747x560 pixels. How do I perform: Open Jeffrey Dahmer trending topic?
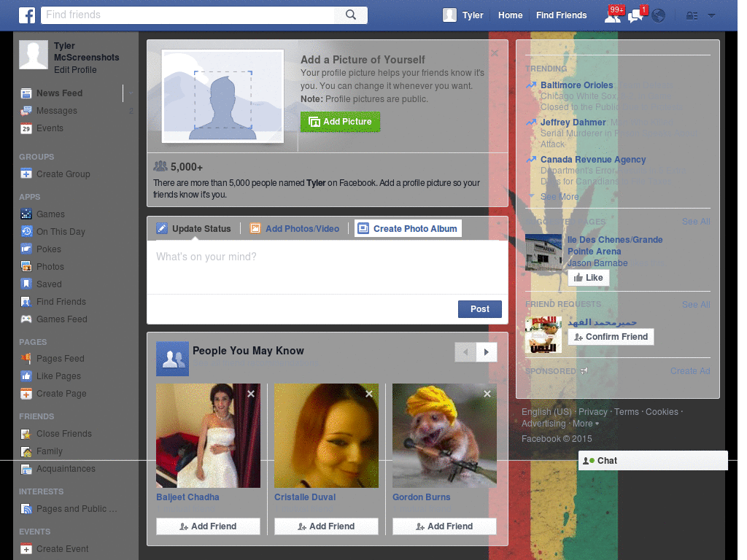(x=573, y=122)
